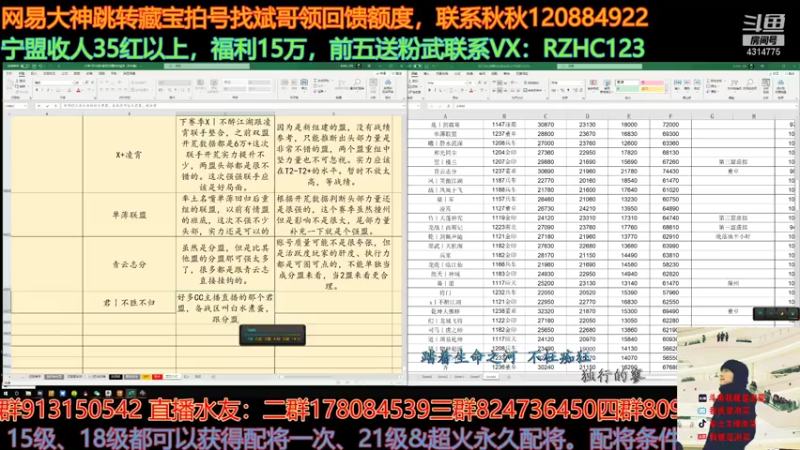Click formula bar in left Excel window
The width and height of the screenshot is (800, 450).
(x=232, y=106)
